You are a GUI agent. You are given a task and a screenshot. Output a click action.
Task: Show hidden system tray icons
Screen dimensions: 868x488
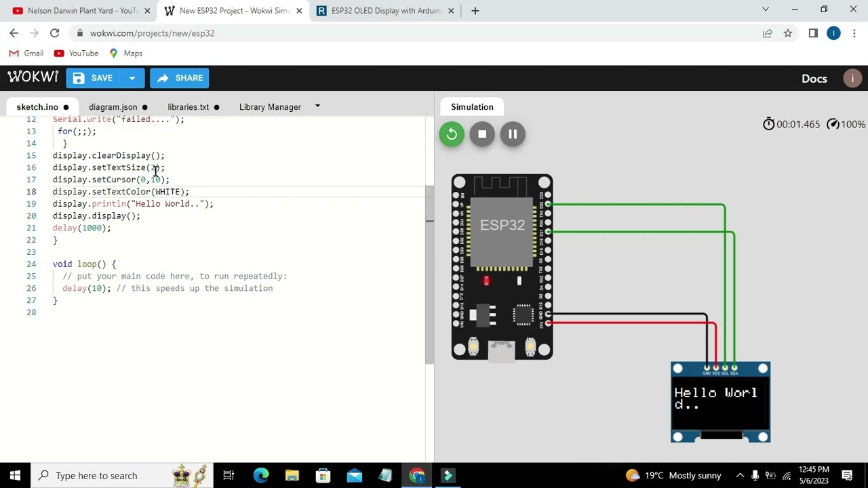tap(740, 475)
